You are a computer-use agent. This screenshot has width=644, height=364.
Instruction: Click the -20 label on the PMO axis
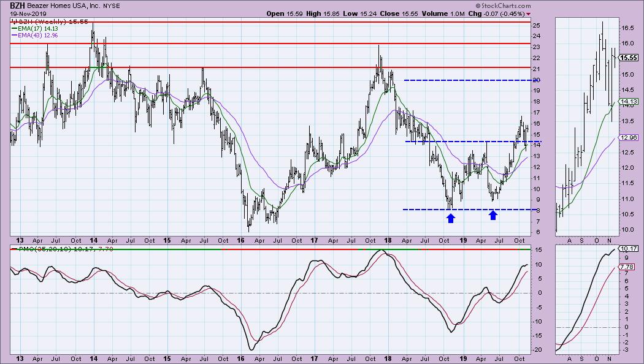point(537,350)
